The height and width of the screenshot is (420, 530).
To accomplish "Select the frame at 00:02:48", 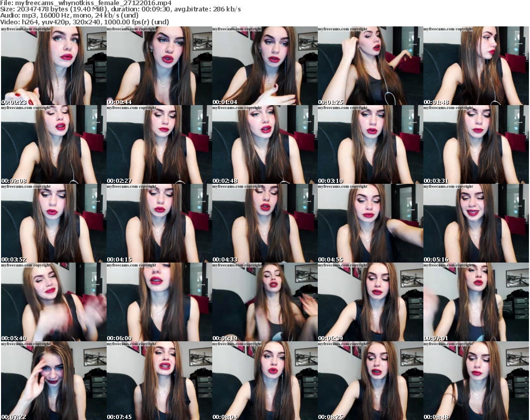I will (264, 144).
